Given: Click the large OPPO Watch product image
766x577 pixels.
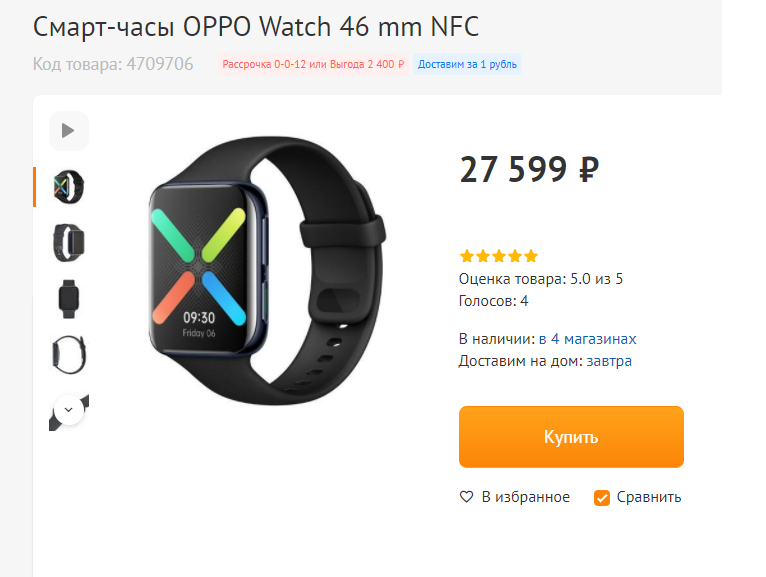Looking at the screenshot, I should pos(267,270).
